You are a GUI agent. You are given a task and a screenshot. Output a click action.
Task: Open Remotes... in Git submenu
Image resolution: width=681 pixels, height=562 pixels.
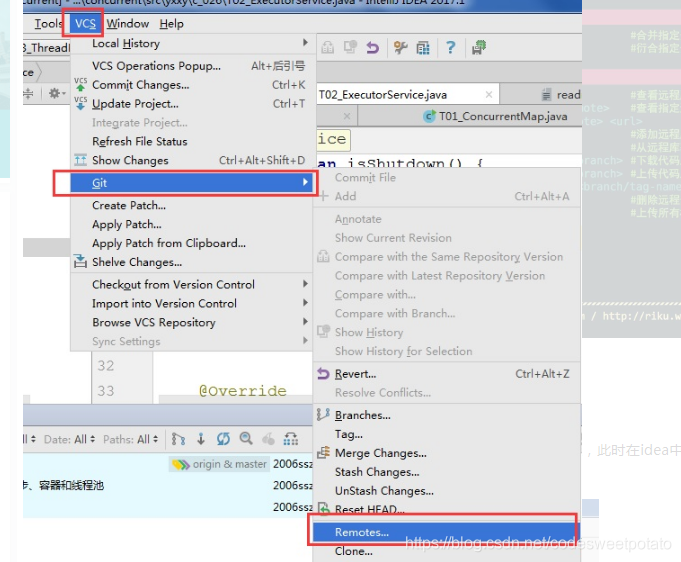point(446,532)
